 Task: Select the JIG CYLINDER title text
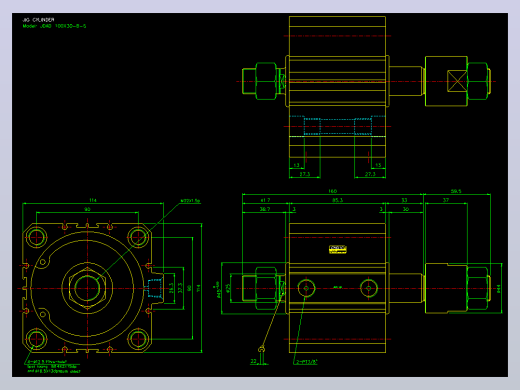click(x=38, y=20)
